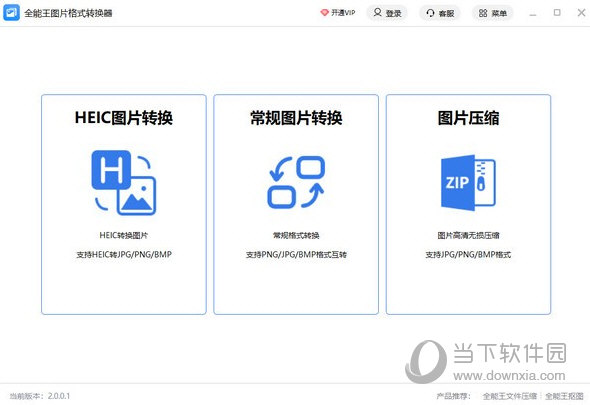Close the application window
This screenshot has height=405, width=590.
point(581,12)
